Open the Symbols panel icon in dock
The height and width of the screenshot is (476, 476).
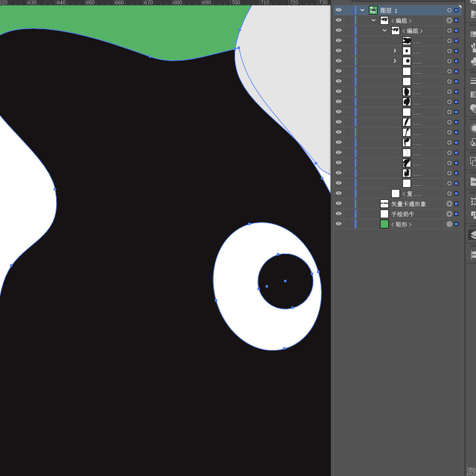click(473, 62)
